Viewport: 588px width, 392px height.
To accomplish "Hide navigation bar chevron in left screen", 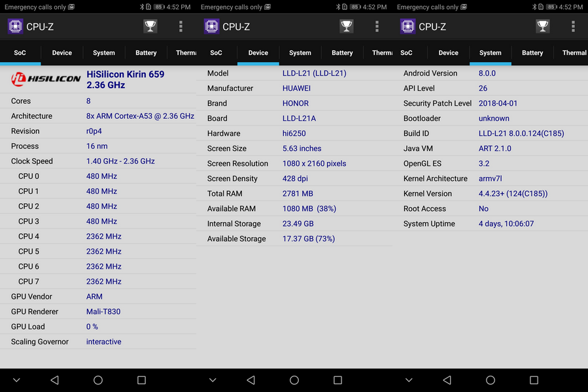I will (16, 380).
